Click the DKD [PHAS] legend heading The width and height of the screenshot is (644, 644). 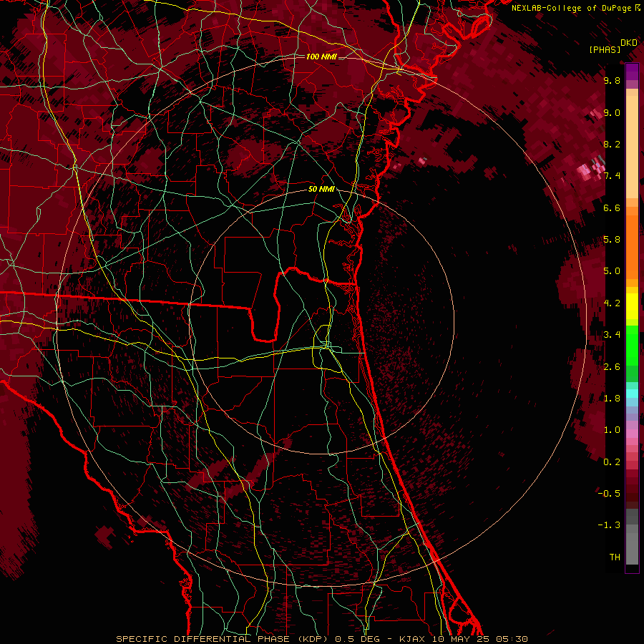pos(613,46)
